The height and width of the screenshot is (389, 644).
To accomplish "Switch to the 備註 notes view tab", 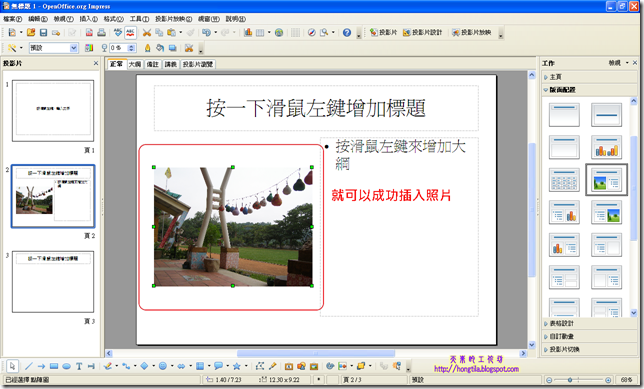I will tap(152, 64).
